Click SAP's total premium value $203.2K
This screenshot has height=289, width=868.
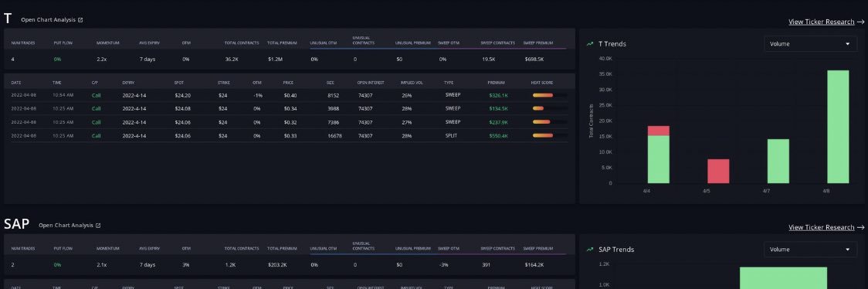(x=277, y=264)
